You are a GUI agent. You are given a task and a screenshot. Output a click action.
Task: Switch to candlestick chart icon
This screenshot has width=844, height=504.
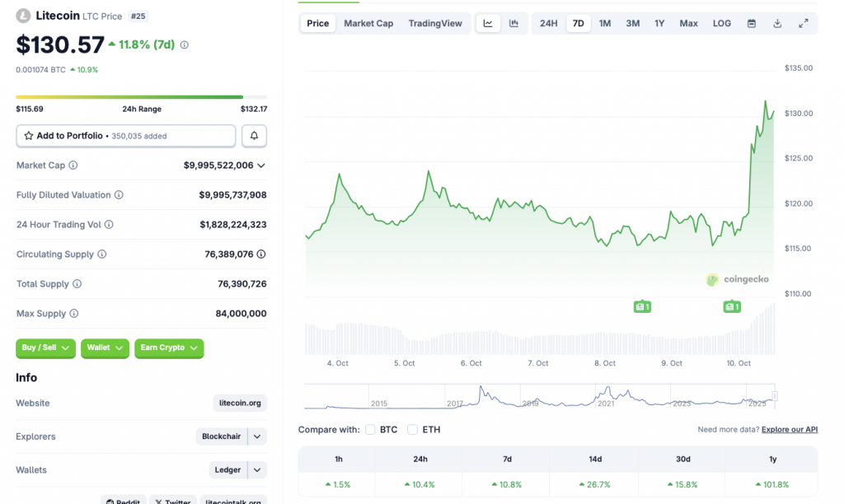[513, 23]
